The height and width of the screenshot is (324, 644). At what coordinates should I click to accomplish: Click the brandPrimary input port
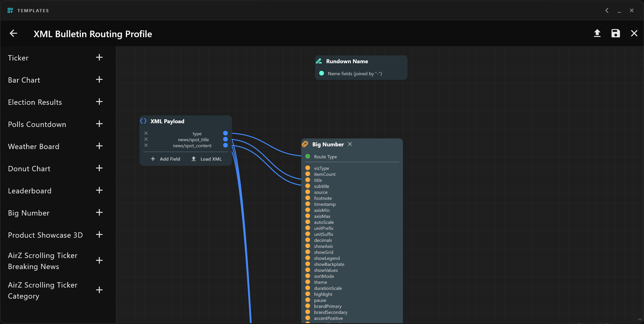(x=308, y=306)
